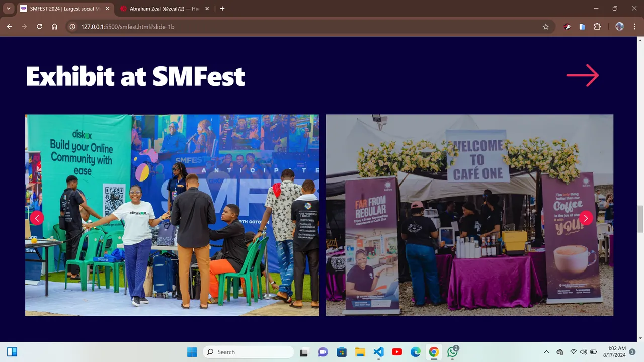Image resolution: width=644 pixels, height=362 pixels.
Task: Click the Exhibit at SMFest heading
Action: point(135,76)
